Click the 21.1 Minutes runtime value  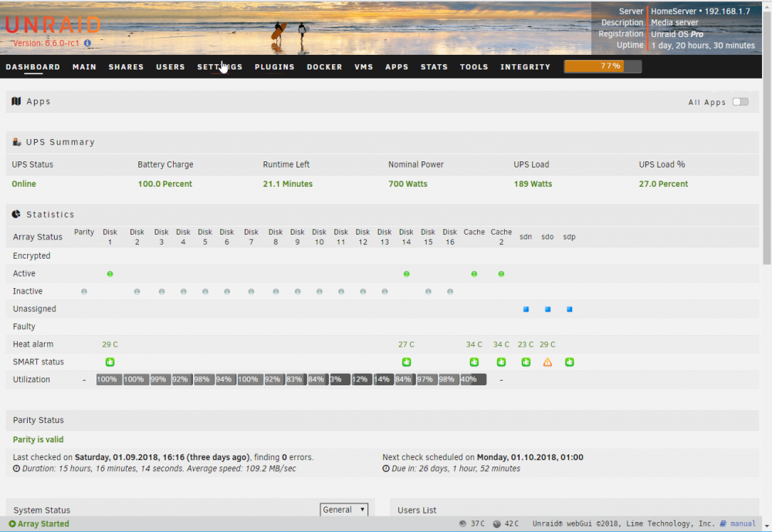click(287, 184)
